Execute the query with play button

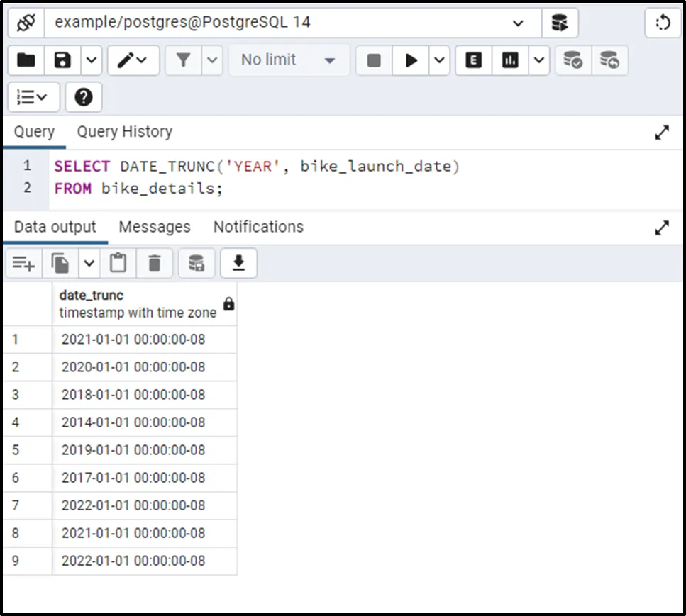pos(411,60)
